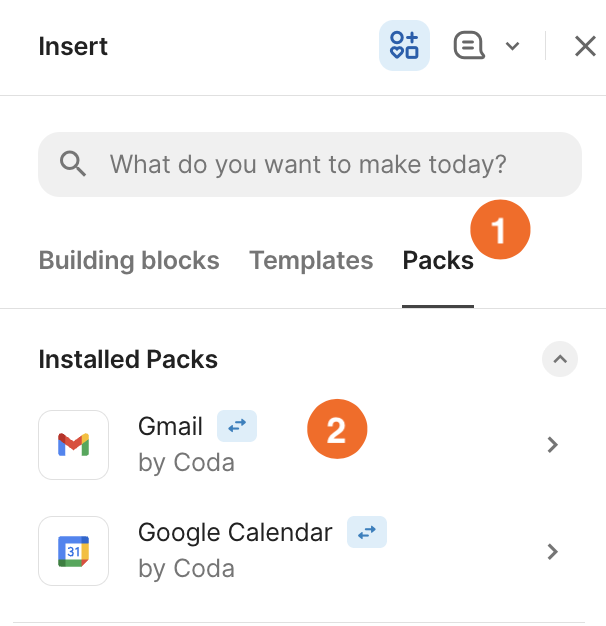The width and height of the screenshot is (606, 626).
Task: Expand the dropdown arrow next to comments
Action: (x=512, y=46)
